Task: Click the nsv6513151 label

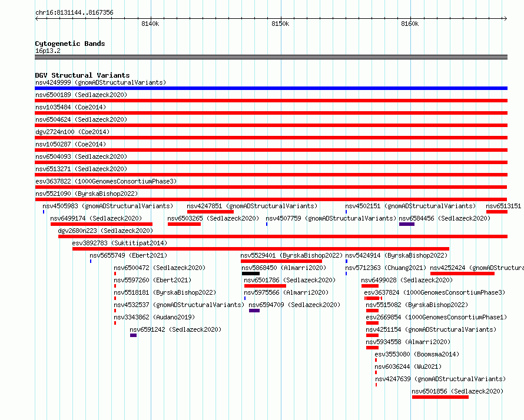Action: (x=503, y=206)
